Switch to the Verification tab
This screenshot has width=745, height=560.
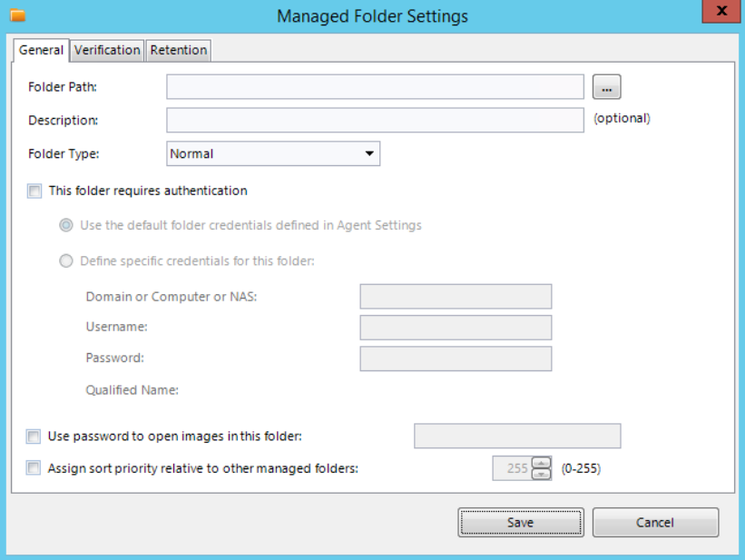pos(107,50)
